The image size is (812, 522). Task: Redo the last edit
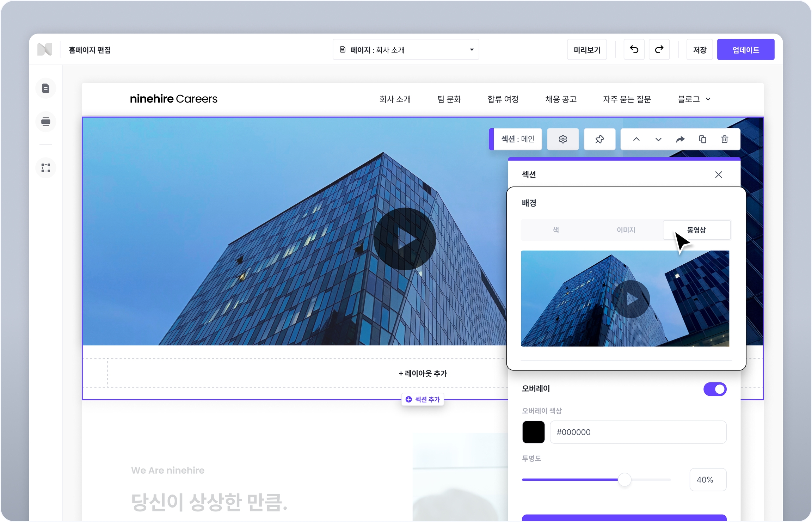[659, 50]
